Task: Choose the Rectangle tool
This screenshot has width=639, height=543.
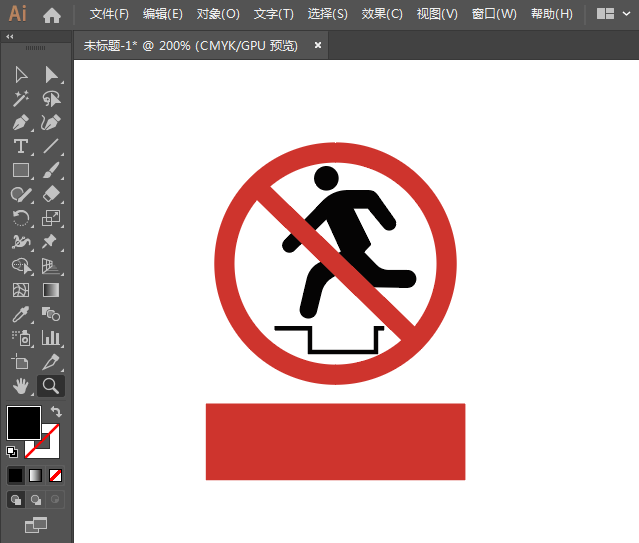Action: point(21,171)
